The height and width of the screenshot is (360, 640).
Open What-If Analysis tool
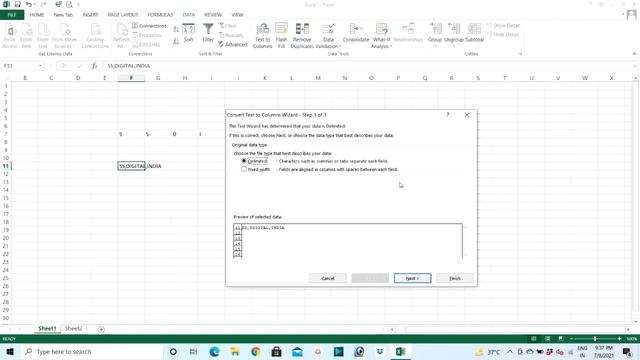coord(381,36)
